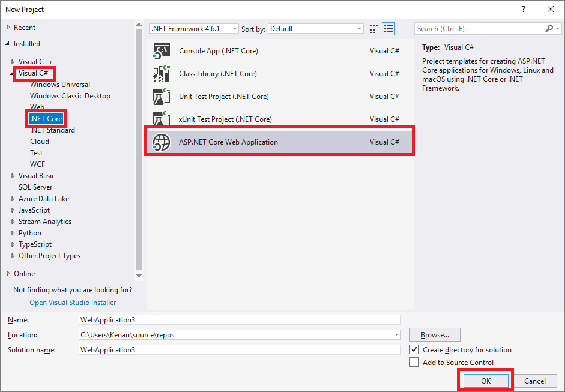
Task: Open the .NET Framework 4.6.1 version dropdown
Action: [194, 29]
